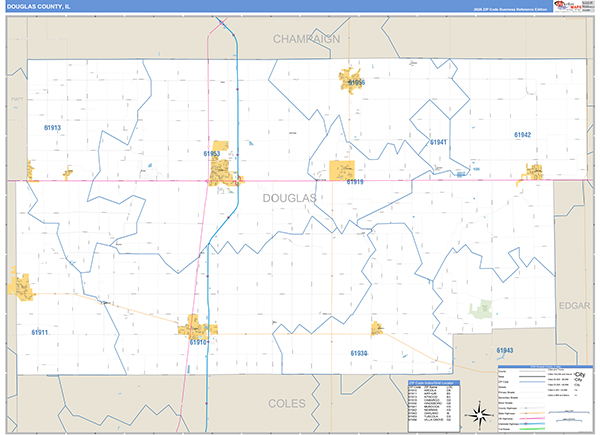Select ZIP code label 61911
The image size is (600, 435).
pos(40,332)
